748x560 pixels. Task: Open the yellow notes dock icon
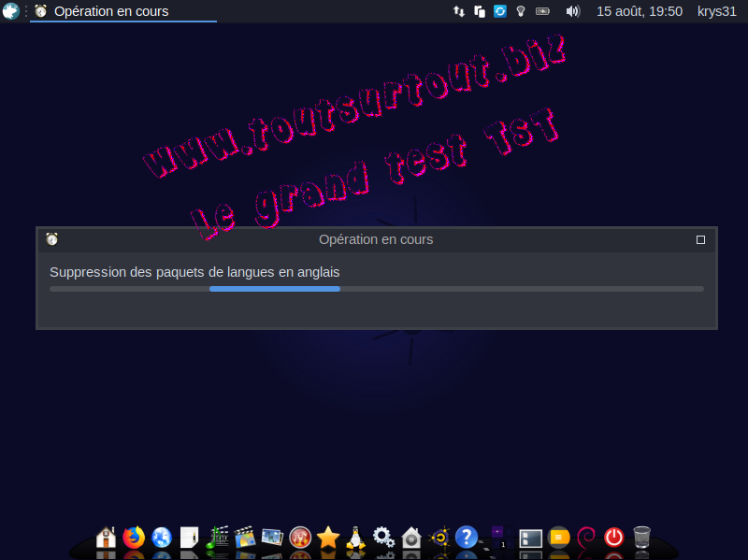(x=558, y=538)
